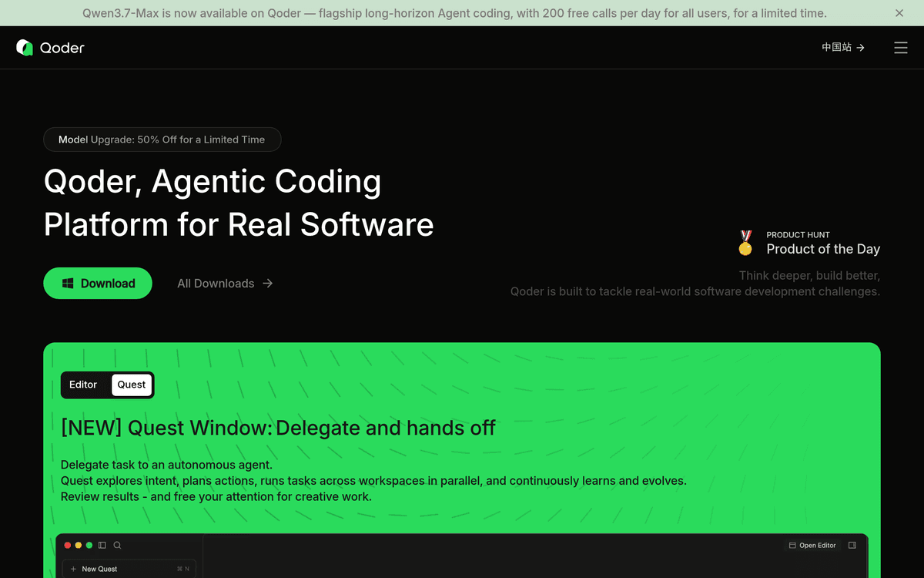Click the search magnifier icon in mockup
The image size is (924, 578).
[118, 545]
